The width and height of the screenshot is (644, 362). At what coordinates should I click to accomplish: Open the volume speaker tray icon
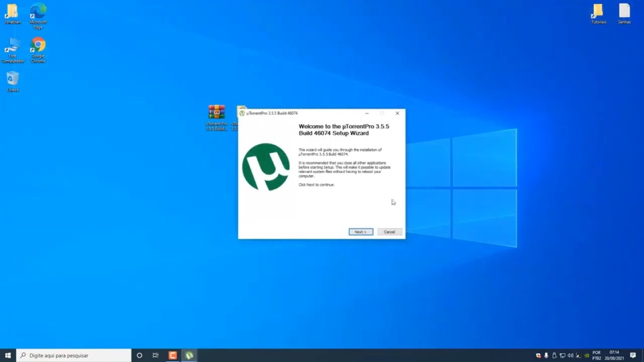(571, 355)
